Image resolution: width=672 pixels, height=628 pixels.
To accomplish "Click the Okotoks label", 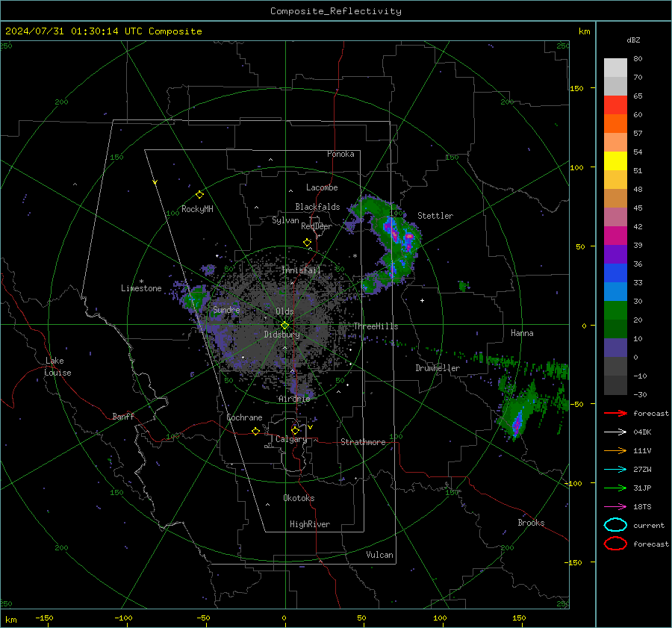I will pyautogui.click(x=299, y=498).
